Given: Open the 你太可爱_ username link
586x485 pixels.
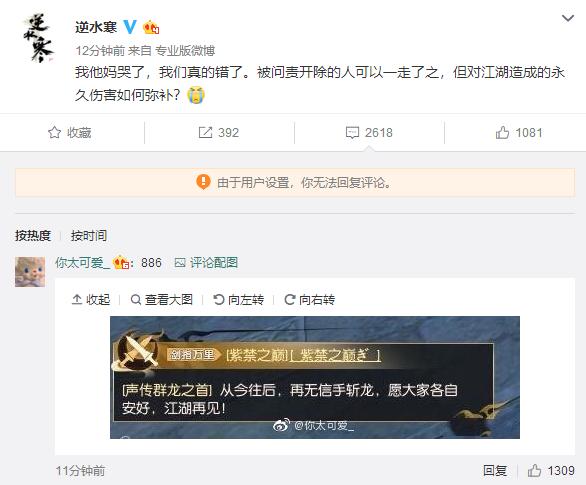Looking at the screenshot, I should [x=83, y=263].
